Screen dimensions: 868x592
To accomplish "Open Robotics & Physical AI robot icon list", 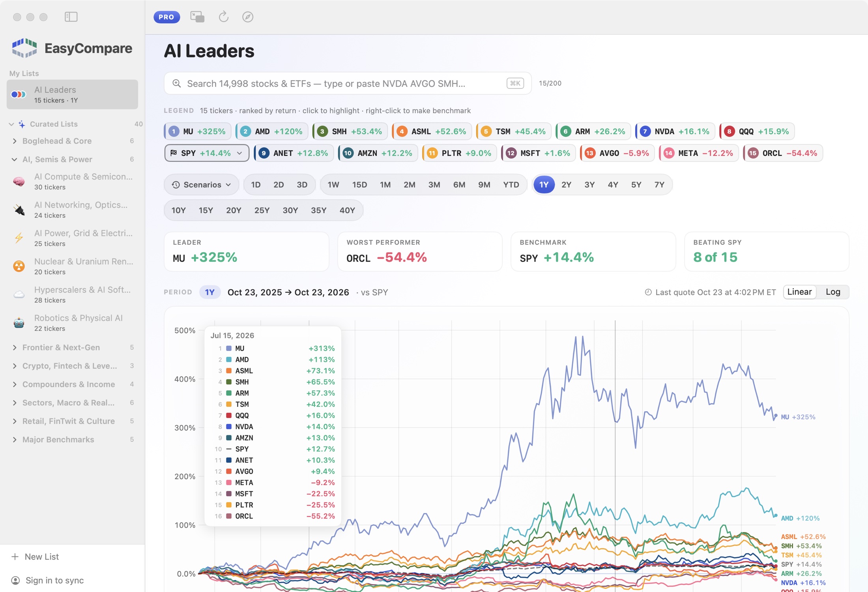I will pyautogui.click(x=19, y=323).
